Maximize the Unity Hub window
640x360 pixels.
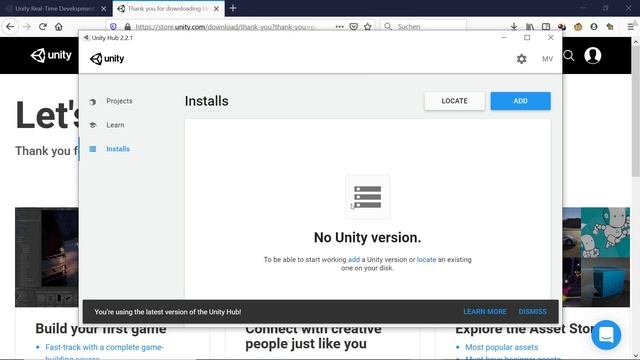tap(527, 38)
